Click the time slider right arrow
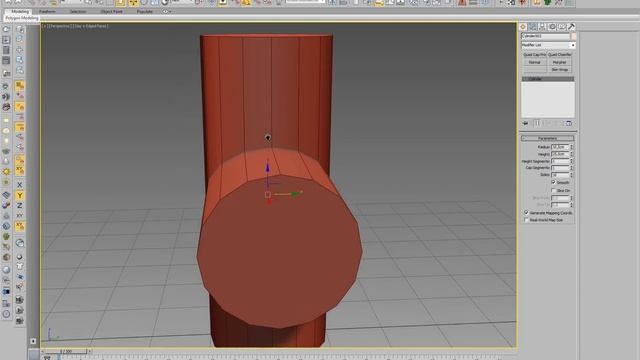640x360 pixels. pyautogui.click(x=90, y=351)
